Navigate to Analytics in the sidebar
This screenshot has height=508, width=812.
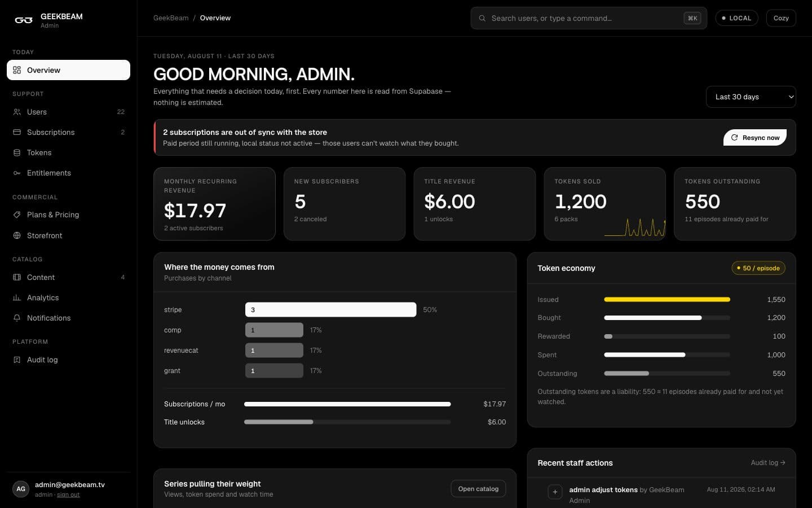coord(68,297)
